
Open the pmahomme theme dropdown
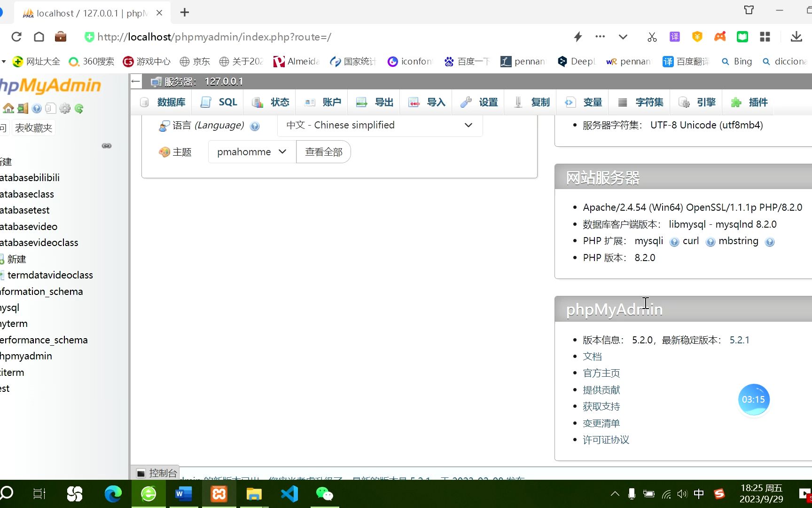click(252, 152)
